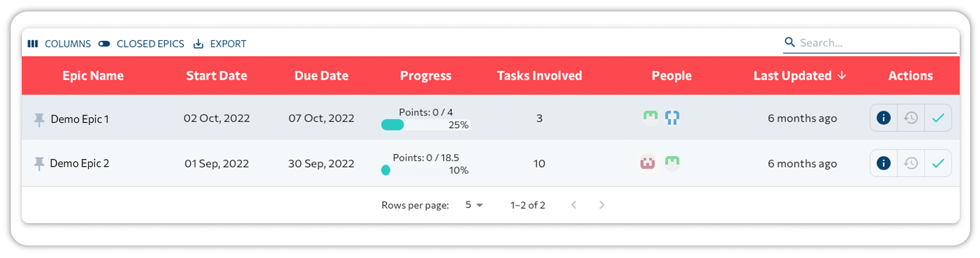Go to previous page of epics
Viewport: 980px width, 258px height.
click(x=574, y=205)
